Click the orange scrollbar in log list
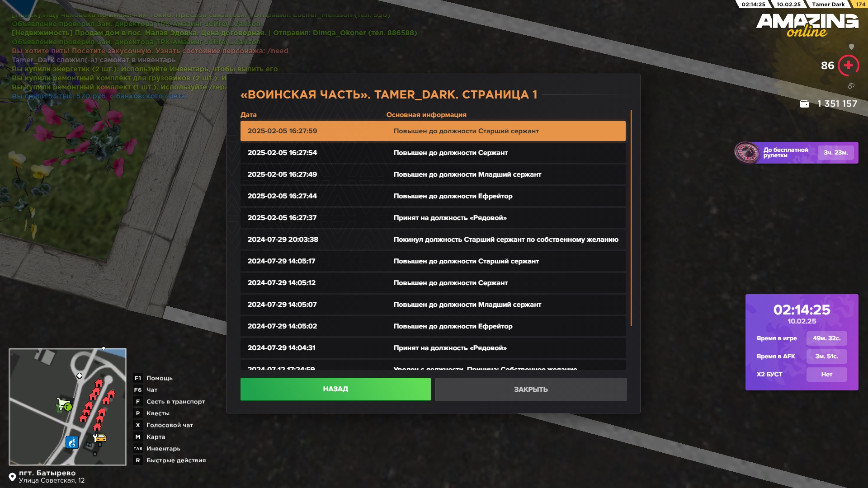The width and height of the screenshot is (868, 488). (631, 218)
